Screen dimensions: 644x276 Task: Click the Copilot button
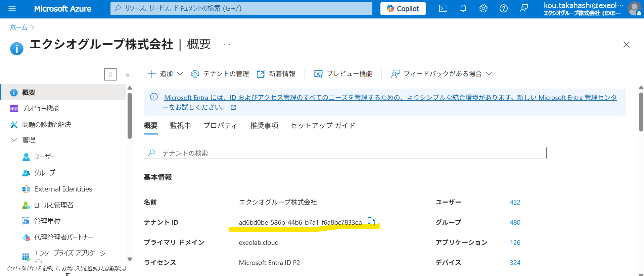coord(403,9)
